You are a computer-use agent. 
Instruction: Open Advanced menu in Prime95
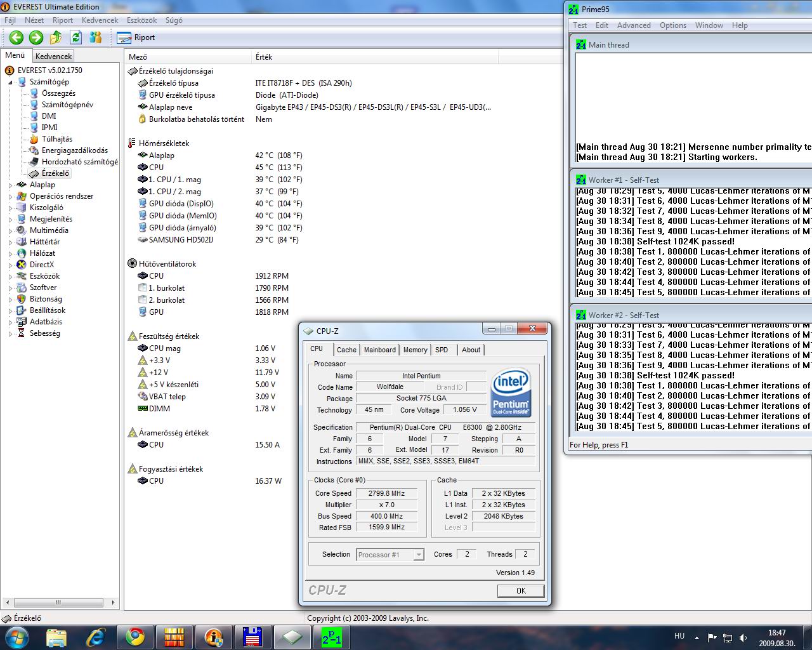click(x=634, y=25)
